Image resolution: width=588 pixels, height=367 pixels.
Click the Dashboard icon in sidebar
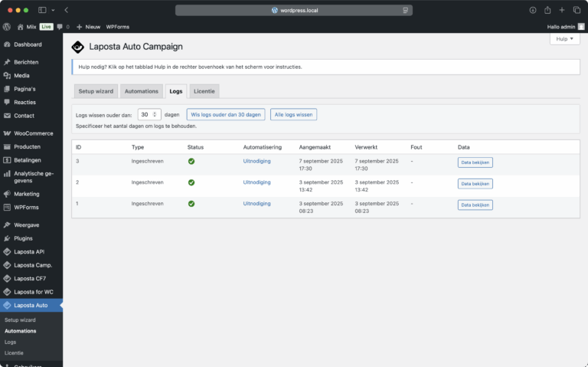tap(7, 44)
